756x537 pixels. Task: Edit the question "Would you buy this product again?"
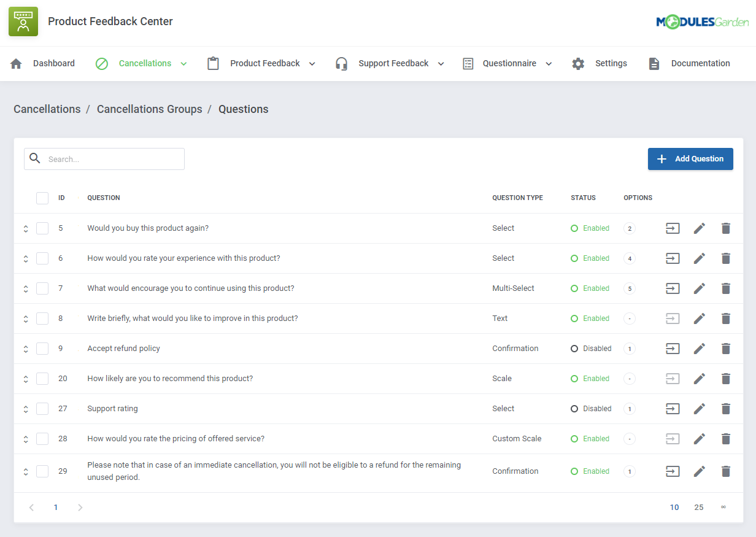coord(699,228)
